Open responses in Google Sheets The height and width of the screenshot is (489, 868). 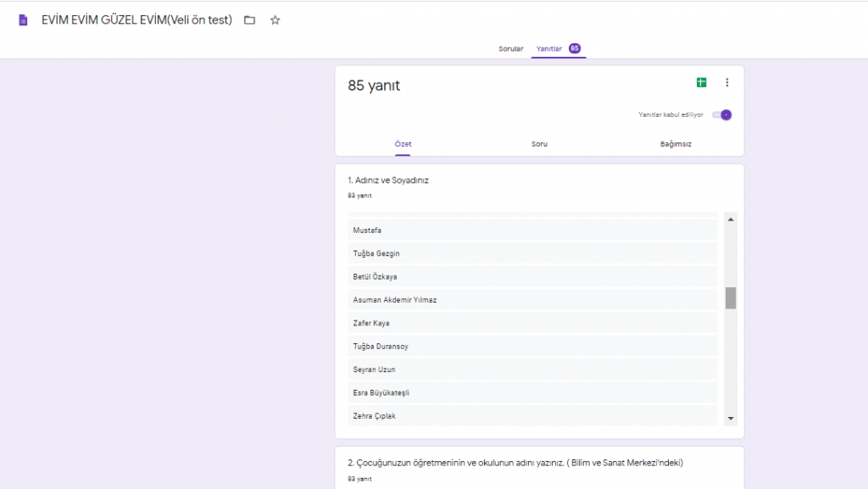[701, 82]
